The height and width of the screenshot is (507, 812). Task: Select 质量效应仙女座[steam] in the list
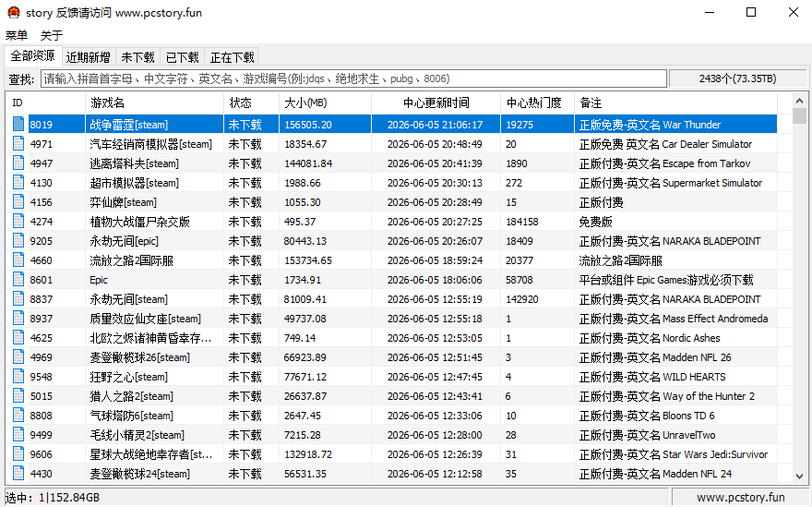(145, 319)
